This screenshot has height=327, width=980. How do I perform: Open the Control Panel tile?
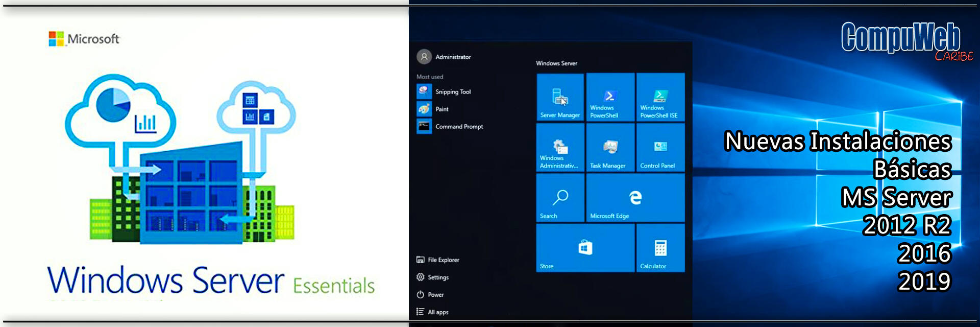660,147
